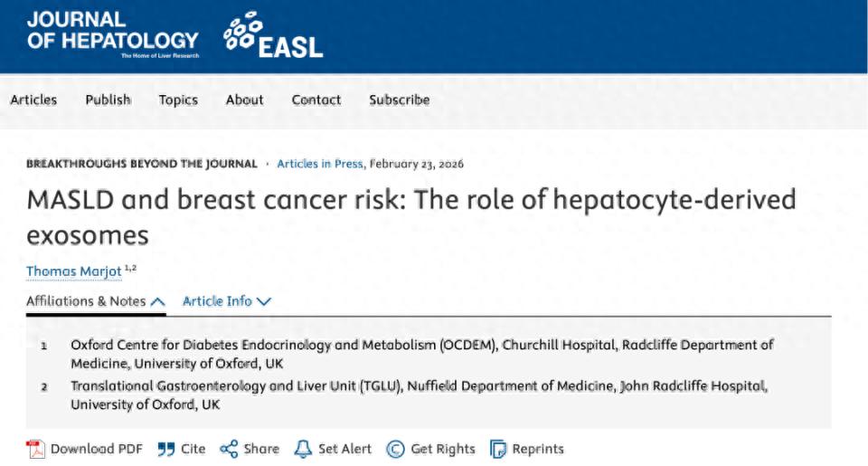Open the About menu
The height and width of the screenshot is (466, 868).
click(x=244, y=100)
